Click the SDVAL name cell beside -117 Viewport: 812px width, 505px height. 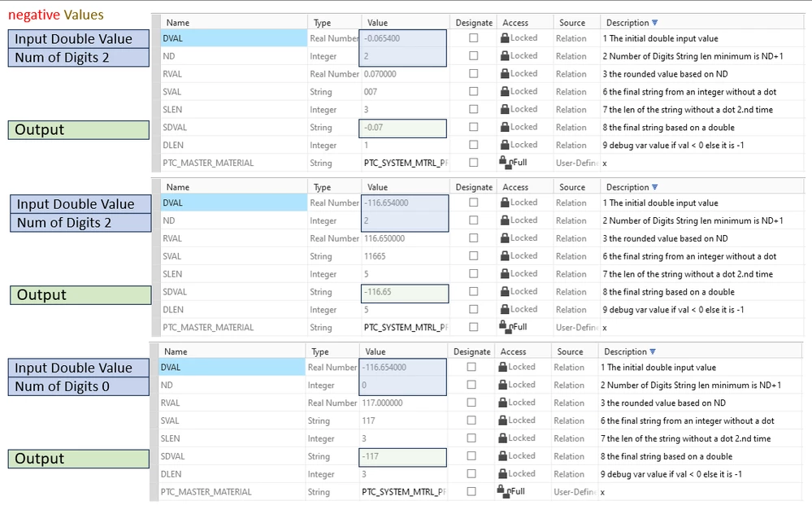click(x=232, y=456)
